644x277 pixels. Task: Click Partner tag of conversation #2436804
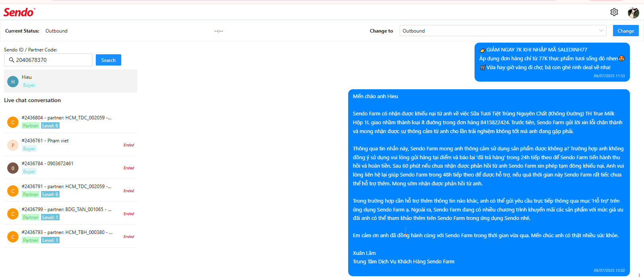[x=31, y=126]
